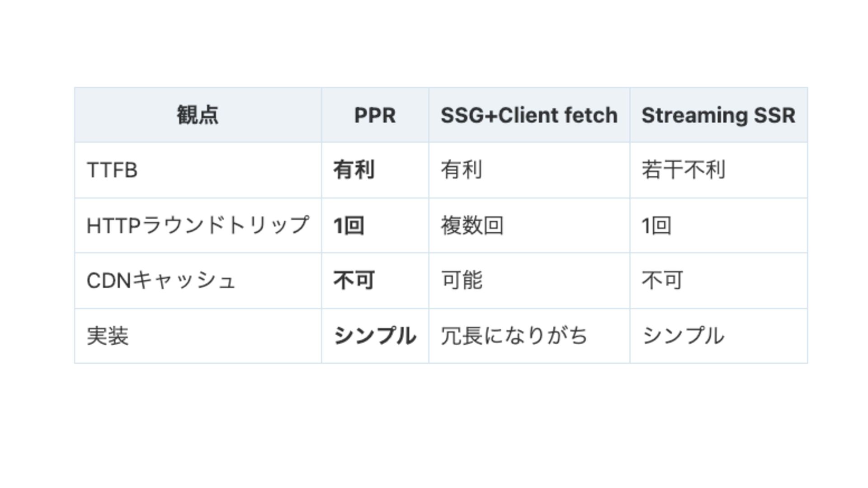This screenshot has height=488, width=868.
Task: Select the CDNキャッシュ row label
Action: (x=161, y=281)
